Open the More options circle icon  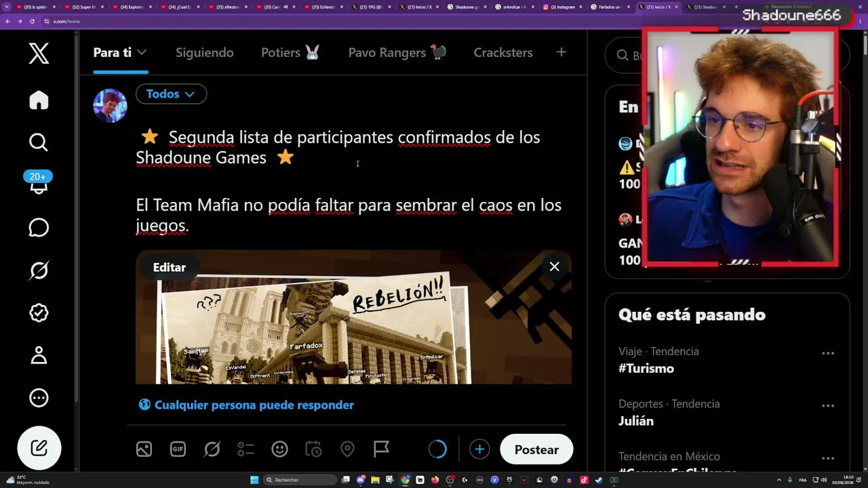pyautogui.click(x=39, y=398)
